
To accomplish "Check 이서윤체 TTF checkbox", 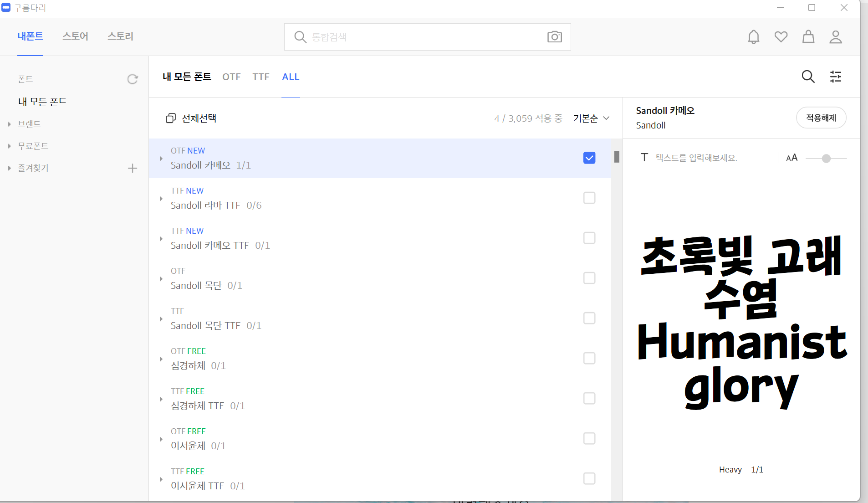I will (589, 479).
